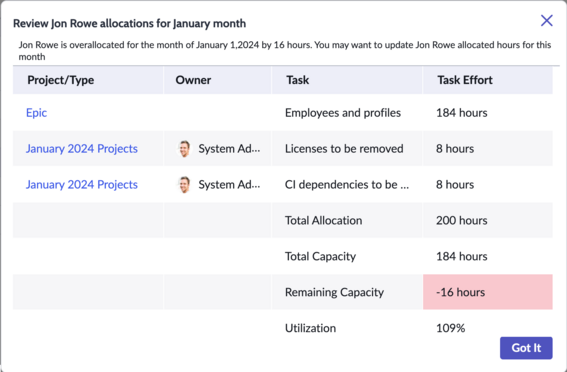Screen dimensions: 567x372
Task: Click System Admin avatar in CI dependencies row
Action: click(184, 184)
